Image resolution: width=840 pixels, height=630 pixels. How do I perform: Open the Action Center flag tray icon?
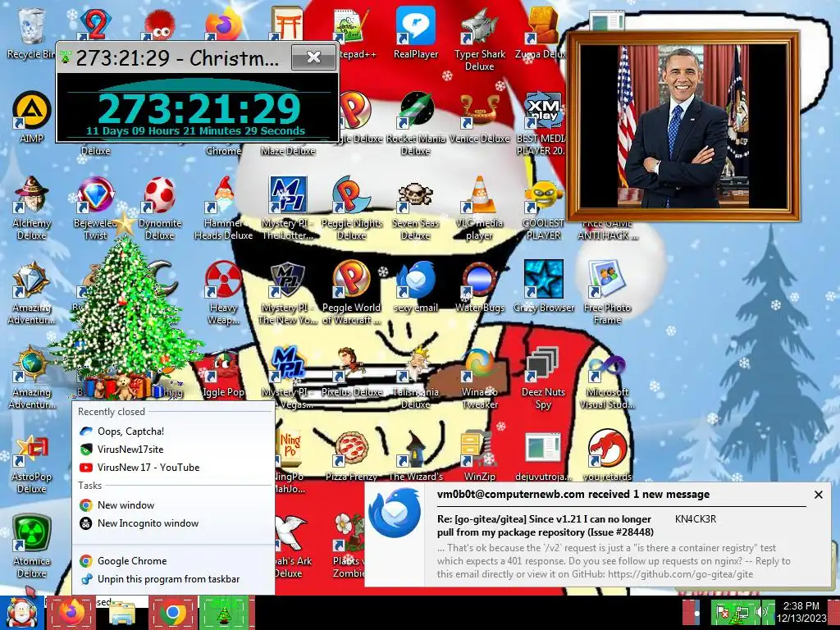(724, 612)
